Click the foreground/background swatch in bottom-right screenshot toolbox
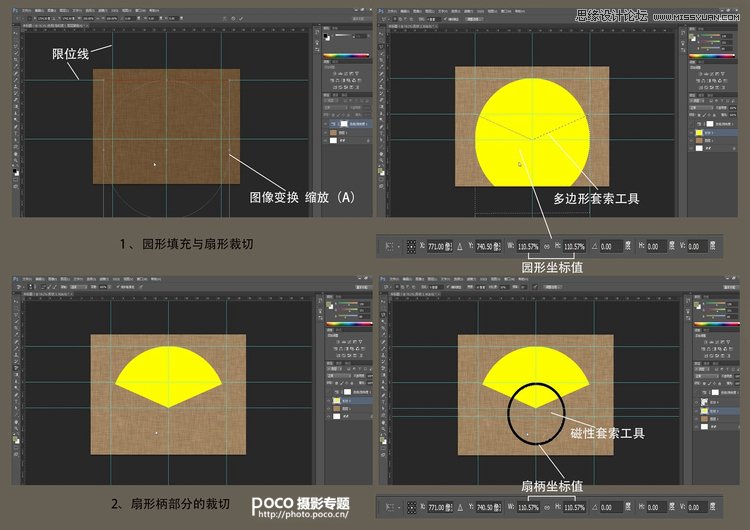 (x=383, y=441)
